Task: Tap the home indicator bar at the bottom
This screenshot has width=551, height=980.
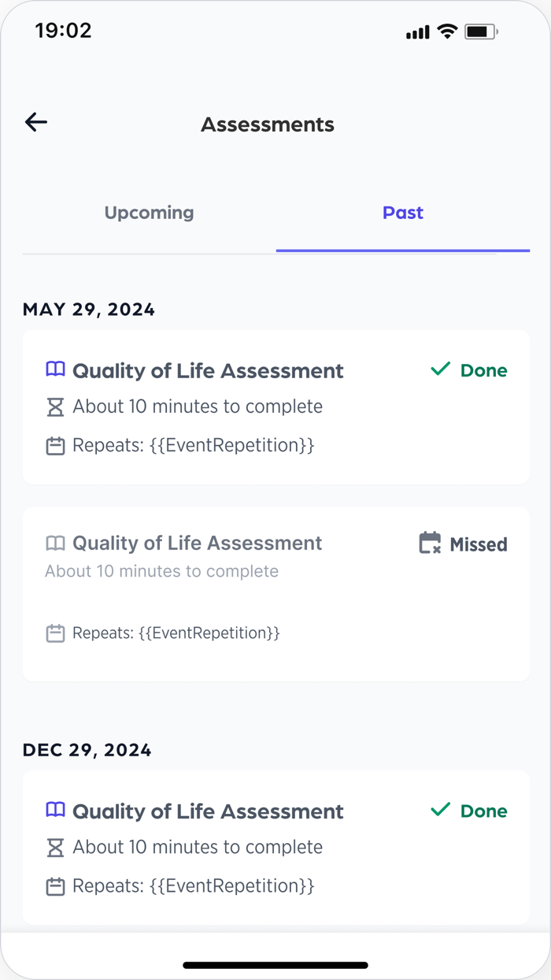Action: click(275, 964)
